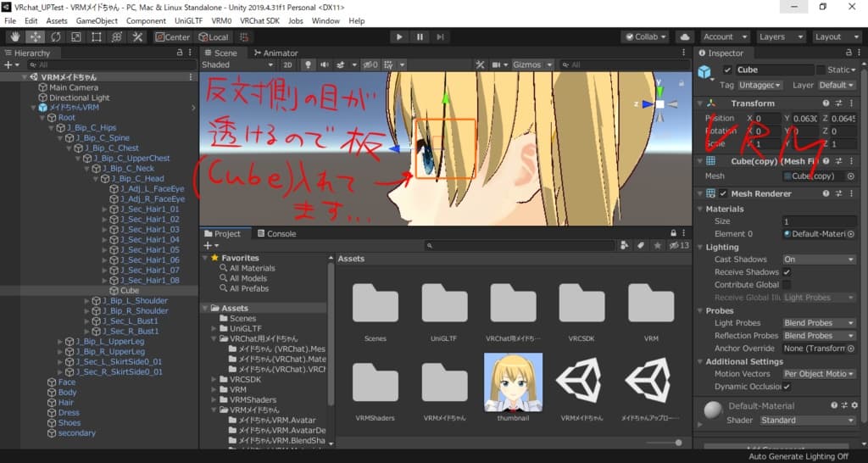Open the UniGLTF menu
Image resolution: width=868 pixels, height=463 pixels.
point(189,21)
